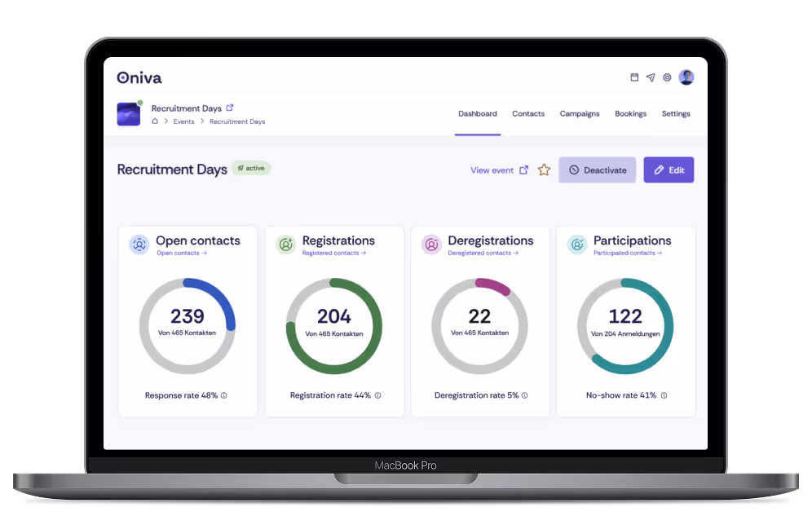Open the Settings tab

676,114
